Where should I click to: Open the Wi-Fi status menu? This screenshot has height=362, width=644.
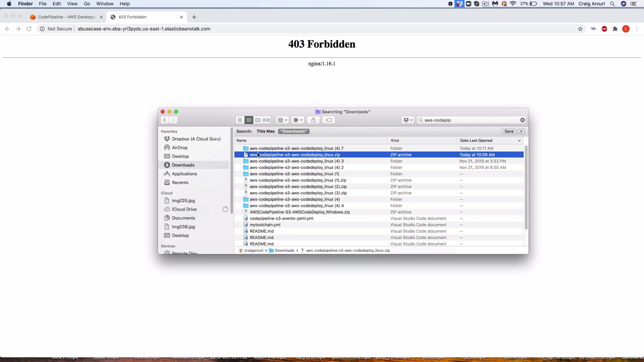coord(513,4)
